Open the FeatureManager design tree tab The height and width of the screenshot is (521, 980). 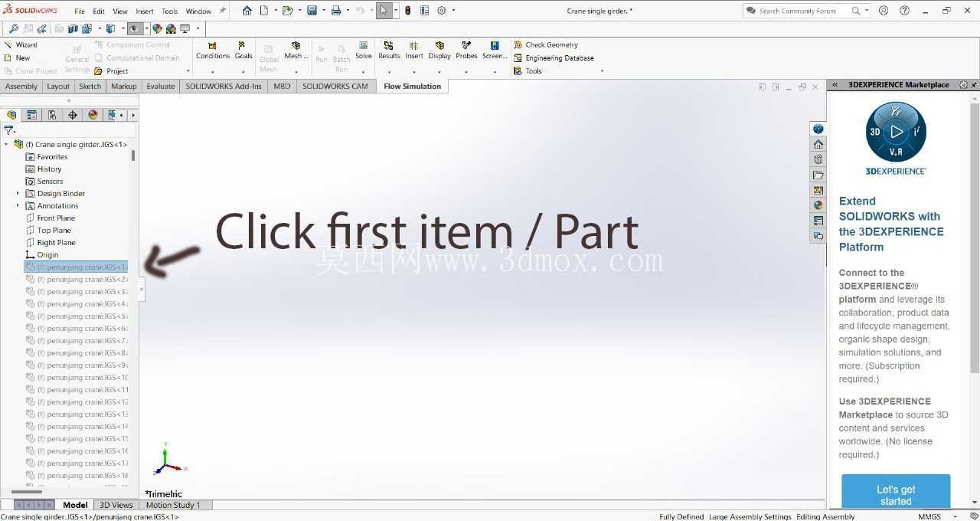click(x=11, y=115)
